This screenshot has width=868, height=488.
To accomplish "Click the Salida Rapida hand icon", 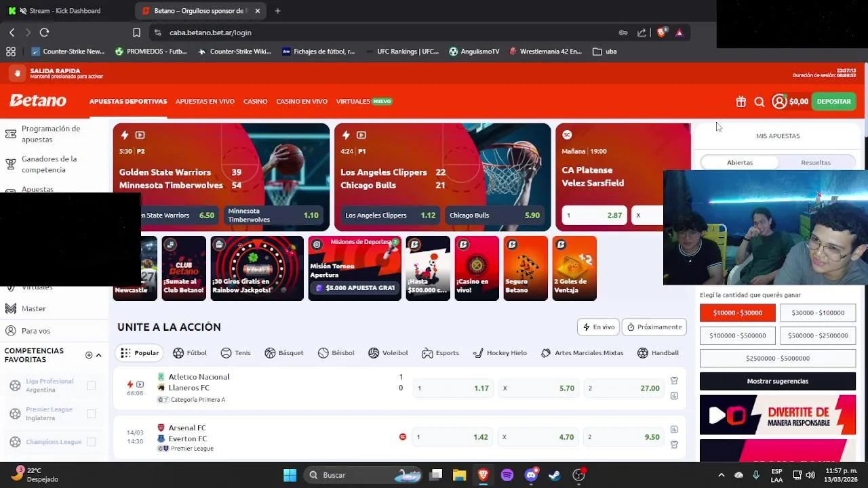I will coord(17,73).
